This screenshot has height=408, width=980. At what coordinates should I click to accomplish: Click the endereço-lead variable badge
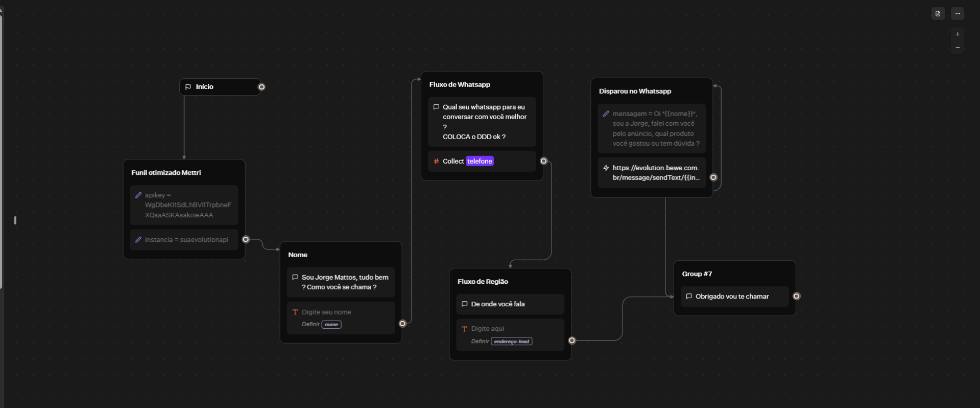tap(511, 342)
